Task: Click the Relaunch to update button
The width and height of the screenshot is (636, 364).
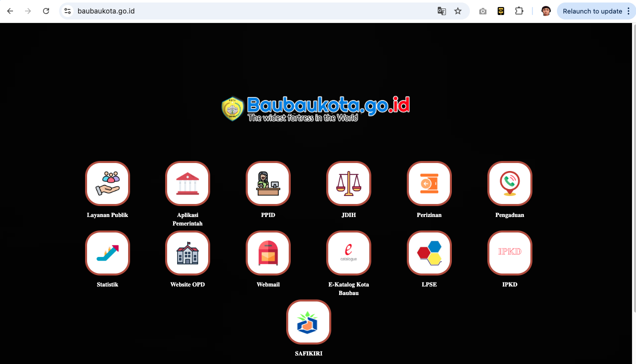Action: pos(592,11)
